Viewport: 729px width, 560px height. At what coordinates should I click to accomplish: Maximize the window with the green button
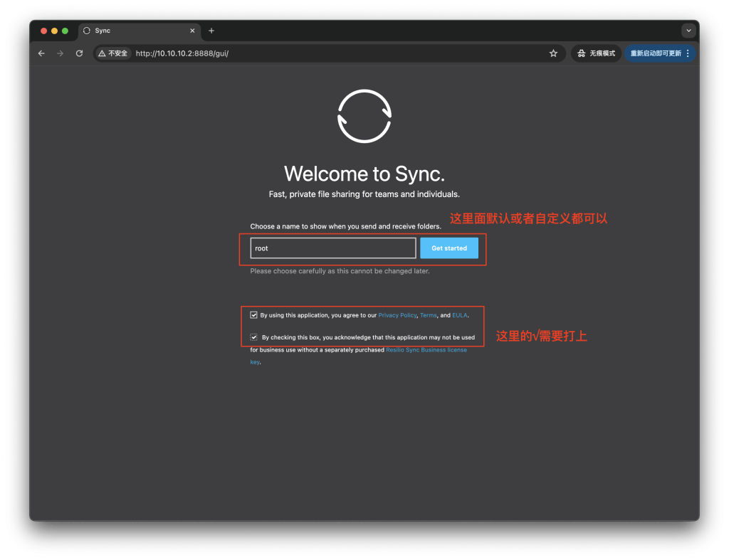tap(65, 31)
